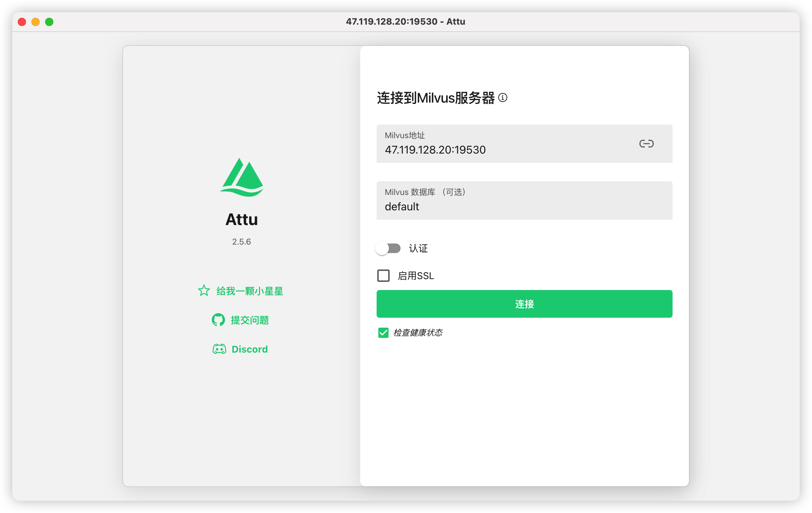Click the 给我一颗小星星 text link
The image size is (812, 513).
[250, 291]
